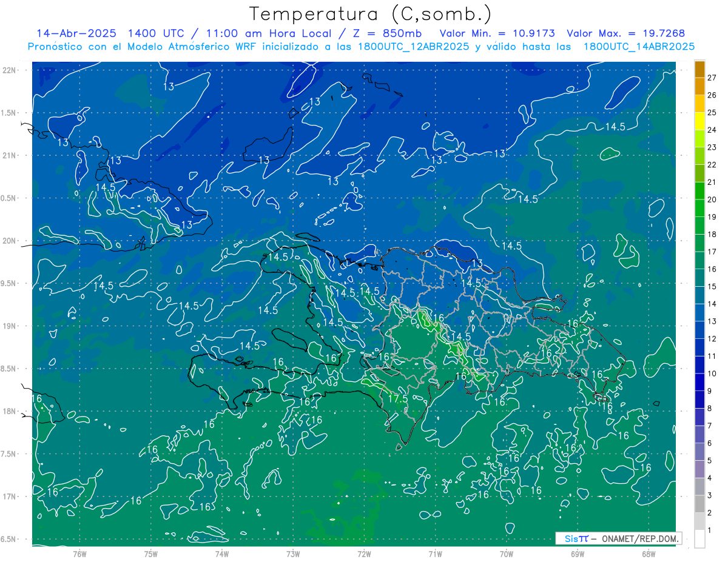Select the "Z = 850mb" level text
This screenshot has height=562, width=728.
coord(388,33)
